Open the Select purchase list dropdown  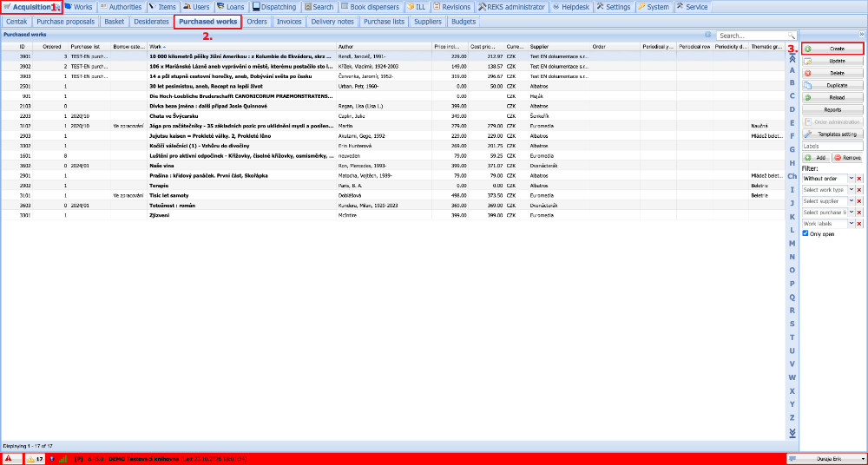[852, 213]
